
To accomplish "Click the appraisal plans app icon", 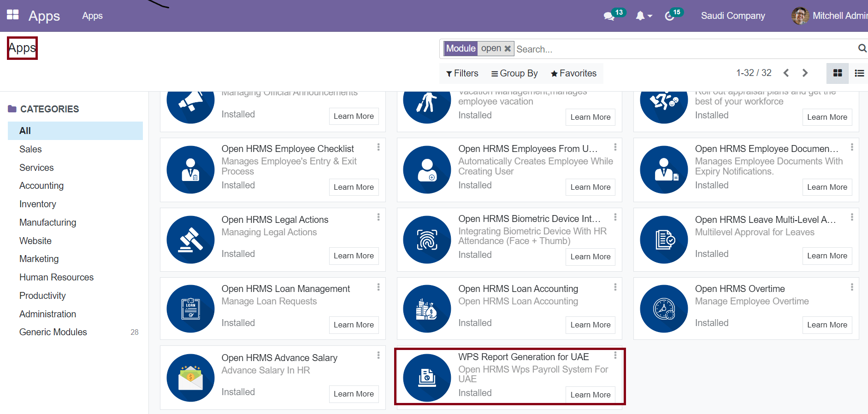I will click(x=664, y=107).
